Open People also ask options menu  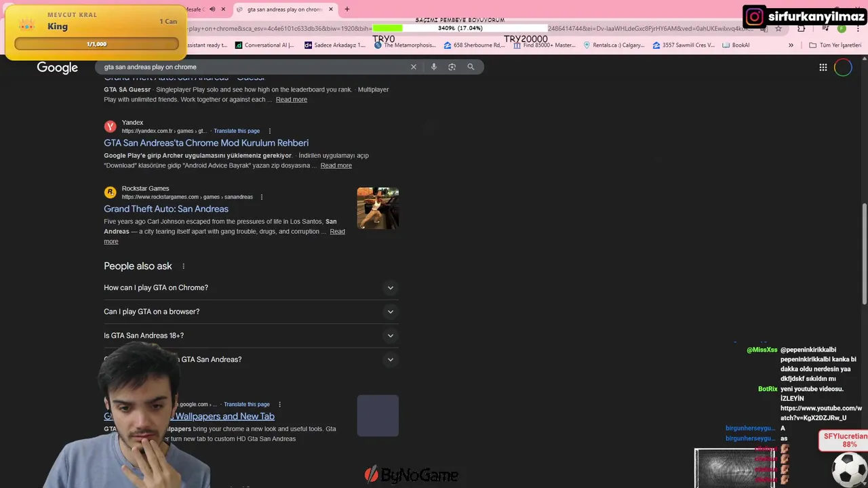pos(183,266)
